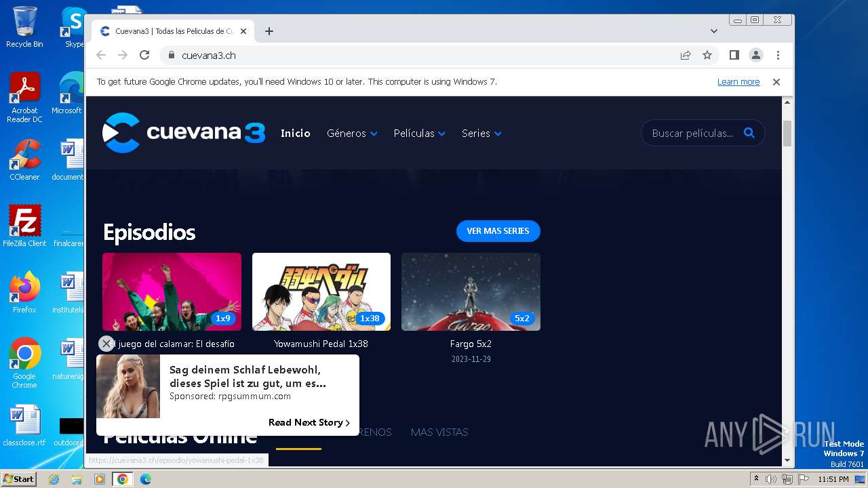Go forward in Chrome
868x488 pixels.
point(123,56)
